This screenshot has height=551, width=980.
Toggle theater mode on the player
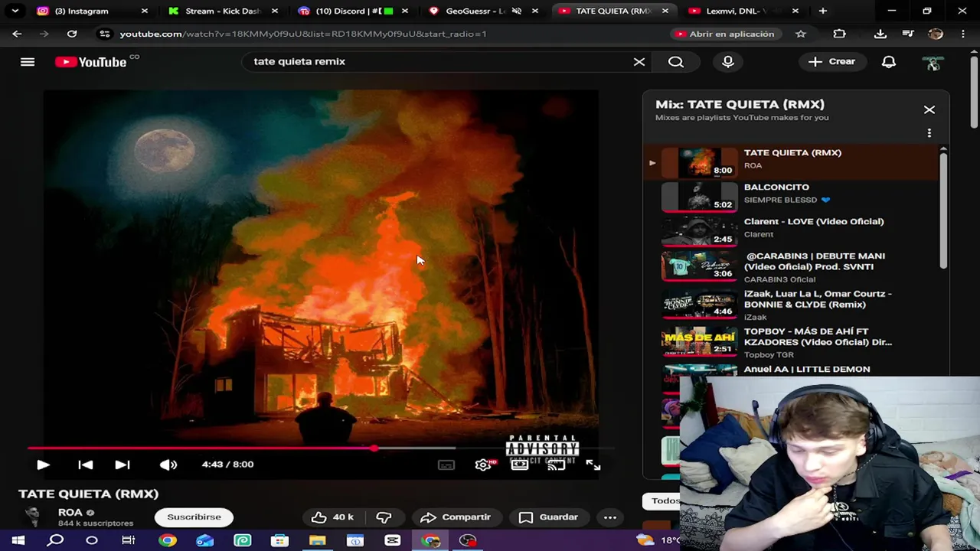(519, 465)
